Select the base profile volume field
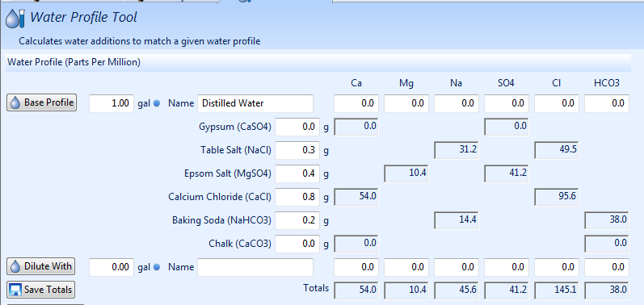The image size is (644, 305). click(x=112, y=103)
